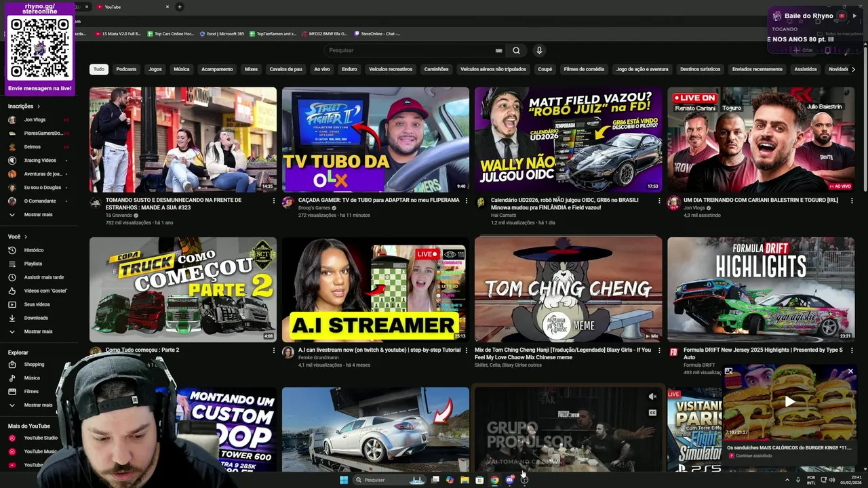The height and width of the screenshot is (488, 868).
Task: Open Discord from the taskbar
Action: click(509, 480)
